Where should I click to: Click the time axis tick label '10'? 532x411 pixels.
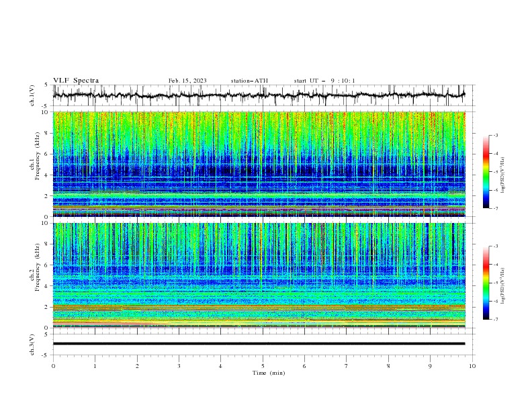click(472, 366)
